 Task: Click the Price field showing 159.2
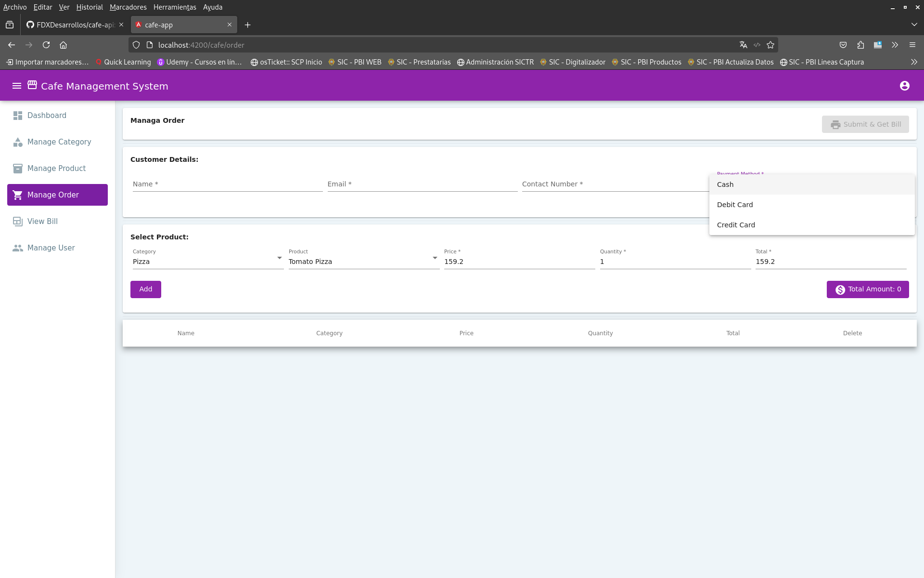coord(519,262)
